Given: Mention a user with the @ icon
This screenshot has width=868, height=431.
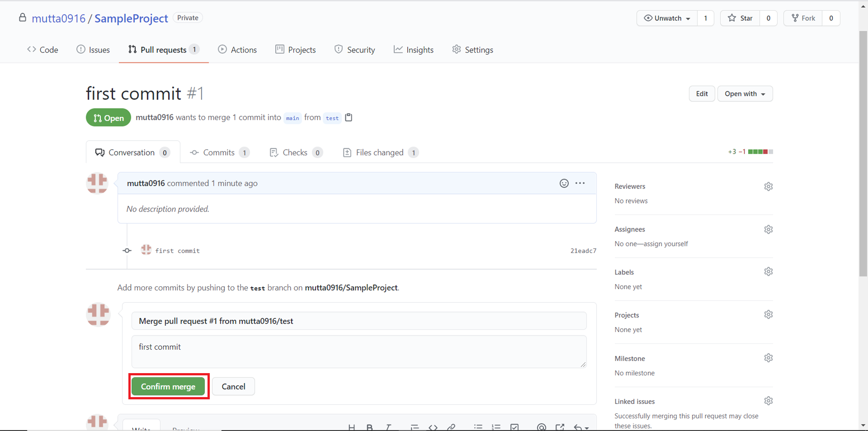Looking at the screenshot, I should [542, 427].
